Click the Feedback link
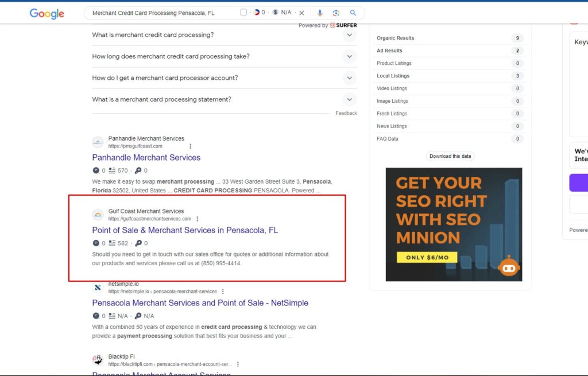Screen dimensions: 588x376 click(x=346, y=113)
